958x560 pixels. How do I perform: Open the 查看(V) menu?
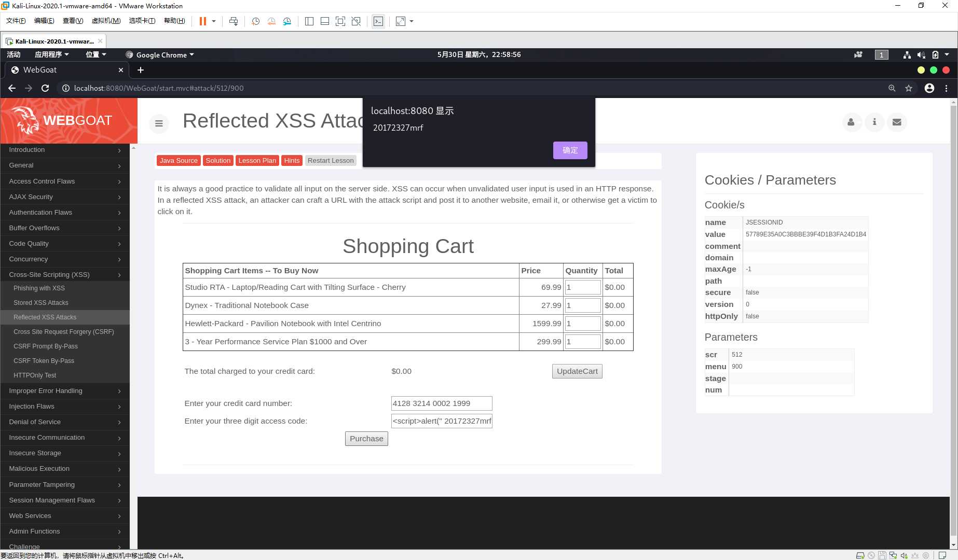click(x=73, y=21)
